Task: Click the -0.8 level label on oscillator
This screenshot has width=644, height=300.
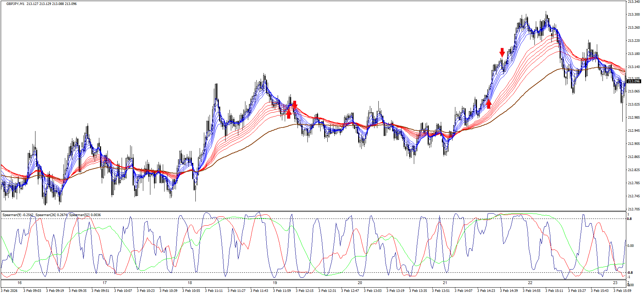Action: (x=630, y=272)
